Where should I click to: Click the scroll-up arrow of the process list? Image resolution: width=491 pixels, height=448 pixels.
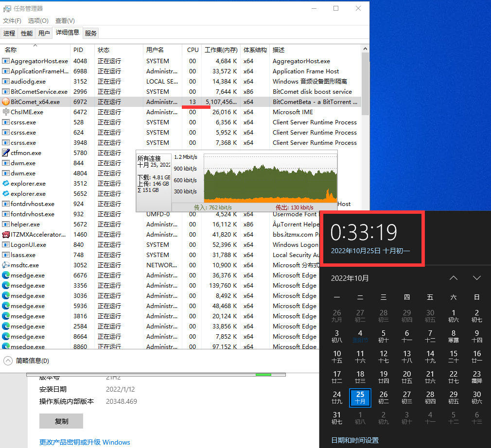pyautogui.click(x=365, y=49)
